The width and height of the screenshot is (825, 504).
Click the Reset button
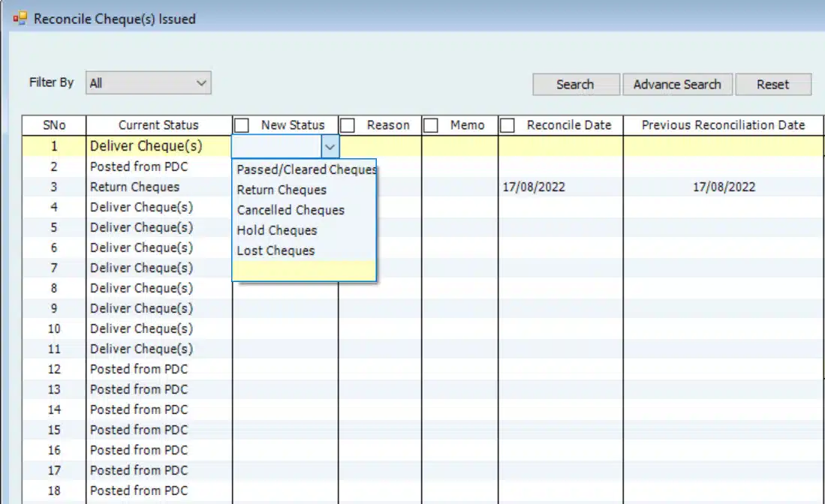[x=772, y=85]
